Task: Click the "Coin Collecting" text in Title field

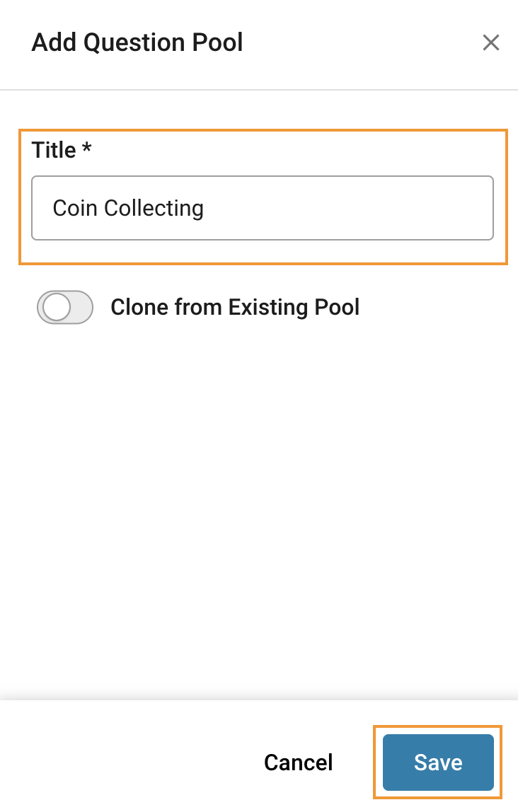Action: point(128,208)
